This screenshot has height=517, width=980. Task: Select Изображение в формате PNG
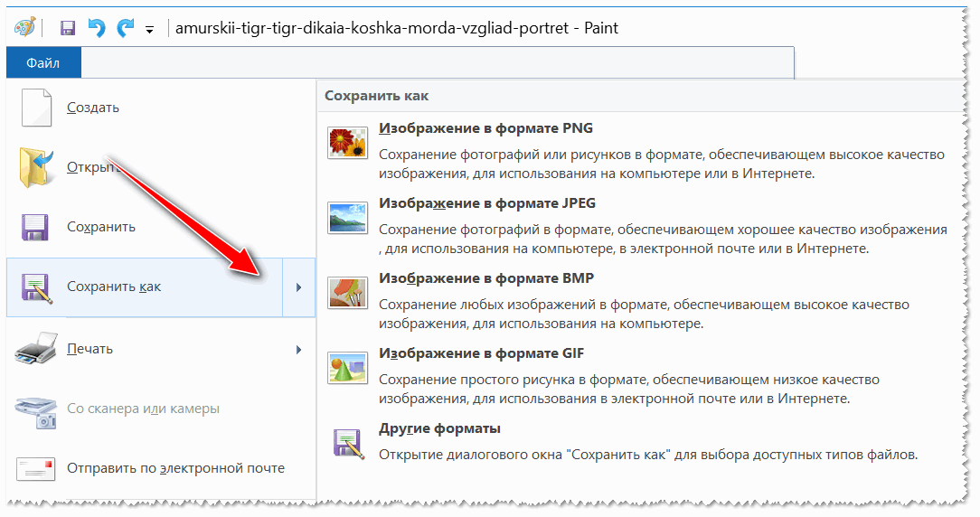pyautogui.click(x=485, y=128)
